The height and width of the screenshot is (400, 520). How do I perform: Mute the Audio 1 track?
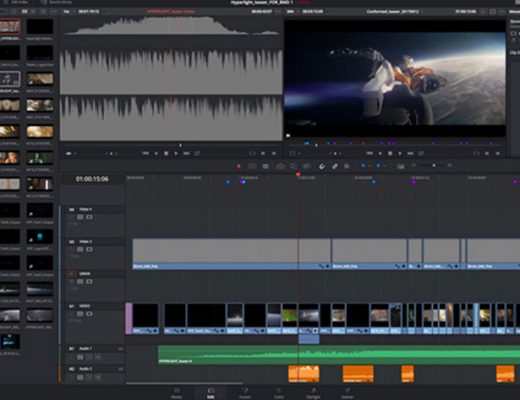[x=98, y=357]
